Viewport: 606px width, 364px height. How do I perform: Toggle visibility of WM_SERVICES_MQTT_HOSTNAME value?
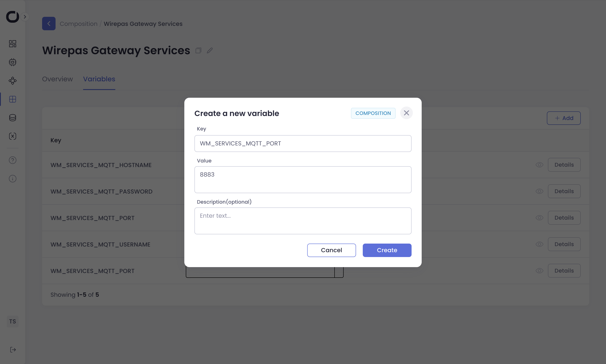click(x=539, y=165)
